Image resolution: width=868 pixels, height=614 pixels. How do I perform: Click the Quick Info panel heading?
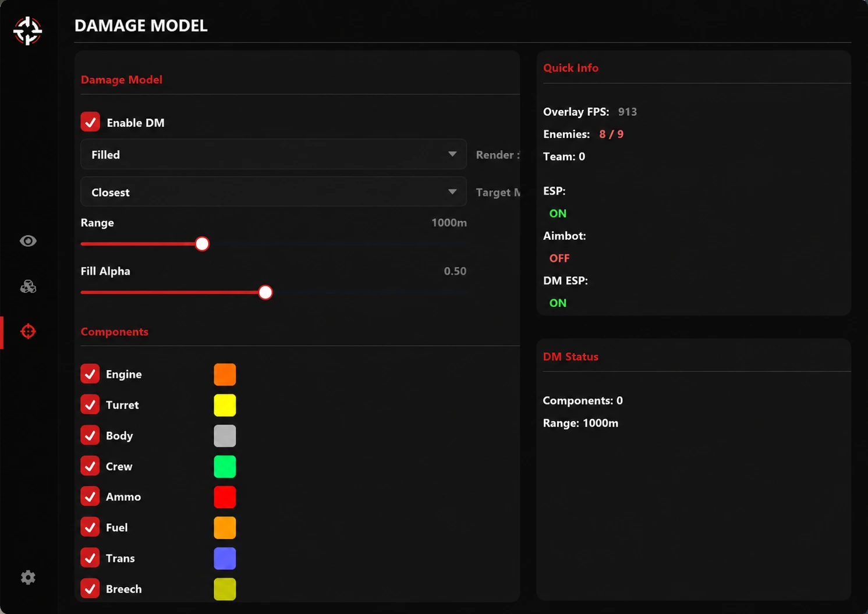pyautogui.click(x=571, y=68)
